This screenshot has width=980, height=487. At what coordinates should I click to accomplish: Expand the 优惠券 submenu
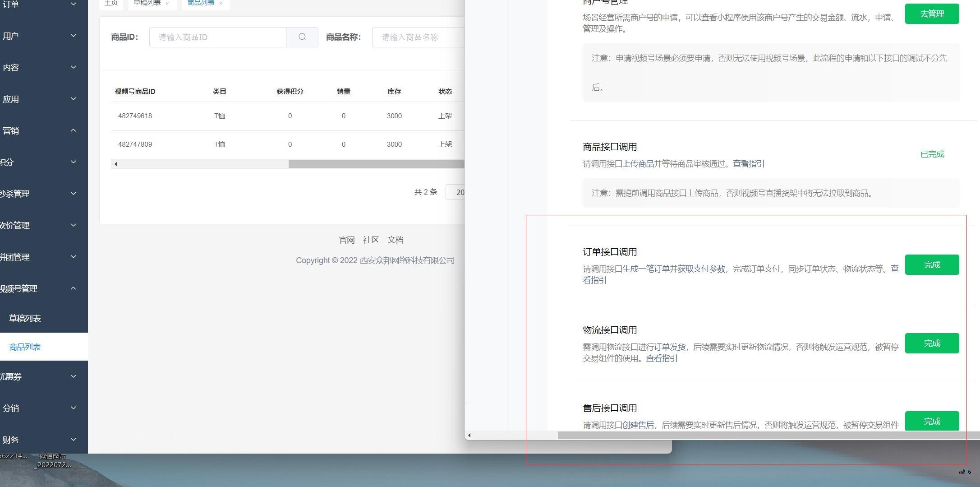74,376
